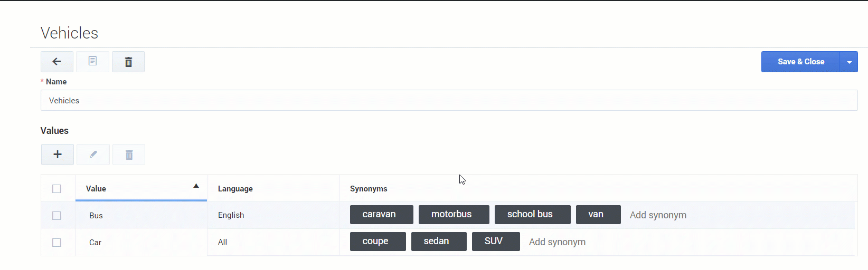Click the document notes icon in top toolbar

[92, 62]
